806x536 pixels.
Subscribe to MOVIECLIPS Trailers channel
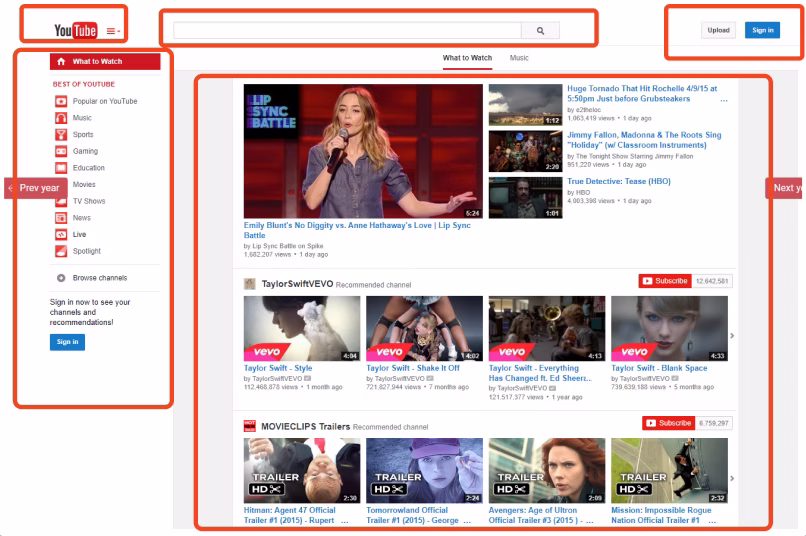pos(668,423)
